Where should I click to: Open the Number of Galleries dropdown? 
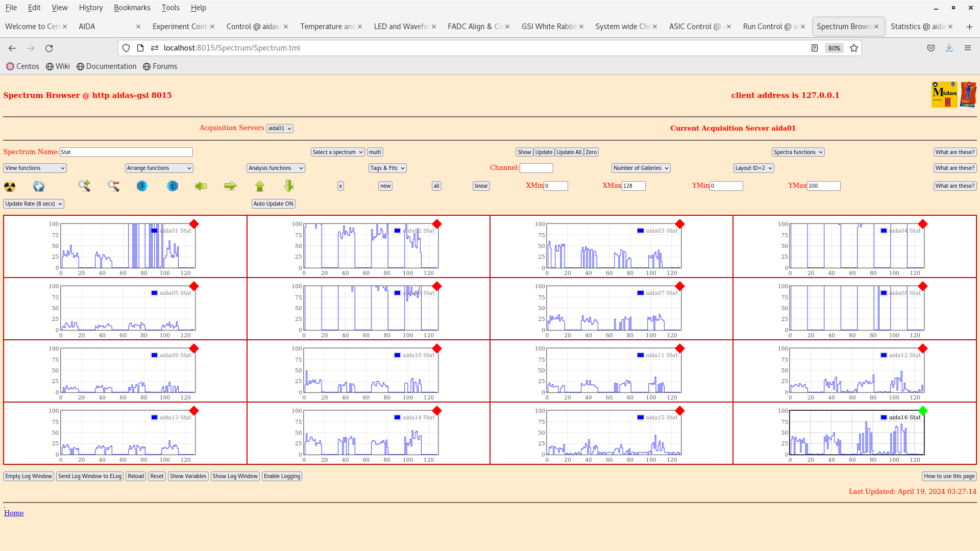[x=641, y=168]
